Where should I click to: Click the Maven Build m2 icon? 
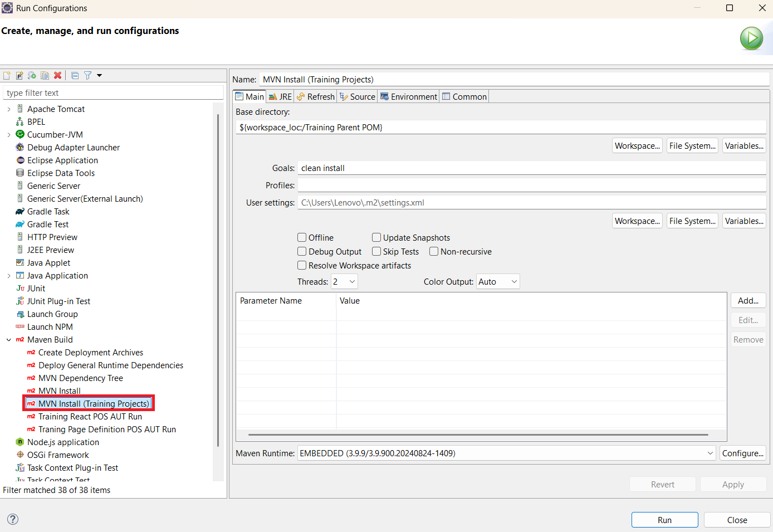click(x=20, y=340)
